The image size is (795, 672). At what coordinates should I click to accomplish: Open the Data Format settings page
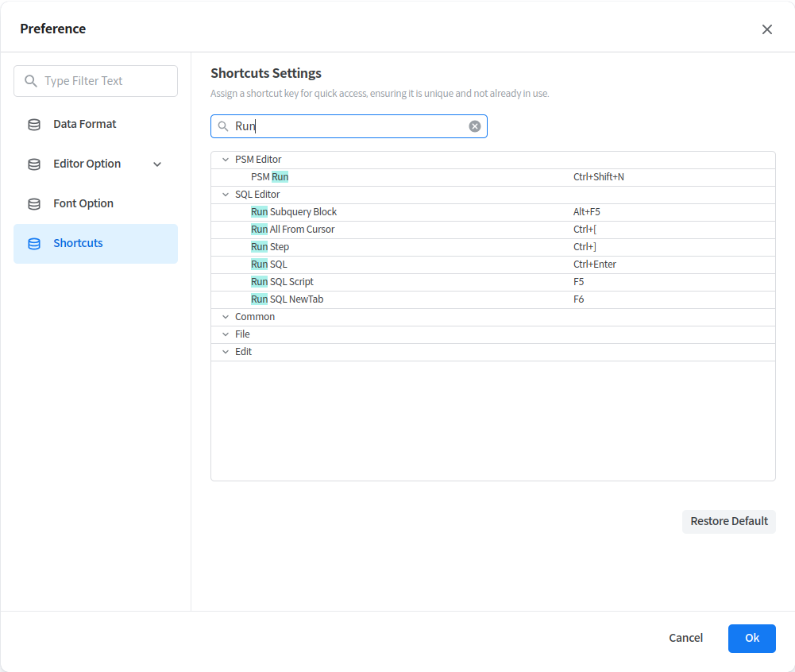(84, 125)
